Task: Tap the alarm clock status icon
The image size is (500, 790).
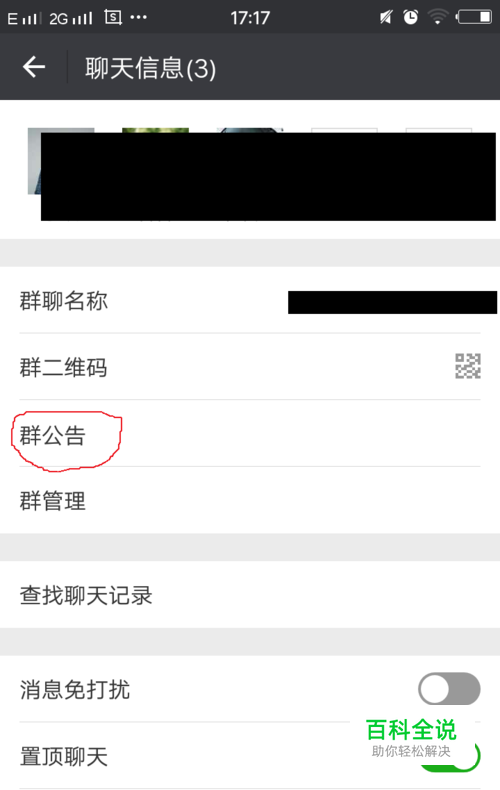Action: pos(411,18)
